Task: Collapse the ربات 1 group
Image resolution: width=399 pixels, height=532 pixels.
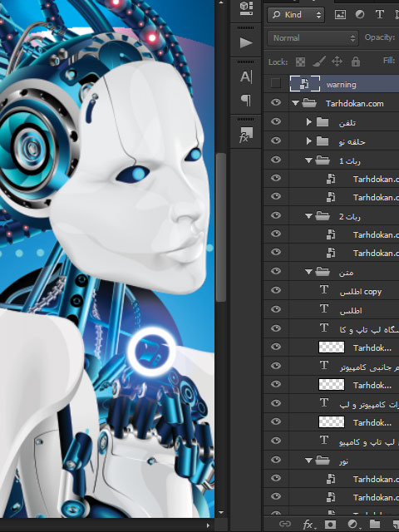Action: (308, 160)
